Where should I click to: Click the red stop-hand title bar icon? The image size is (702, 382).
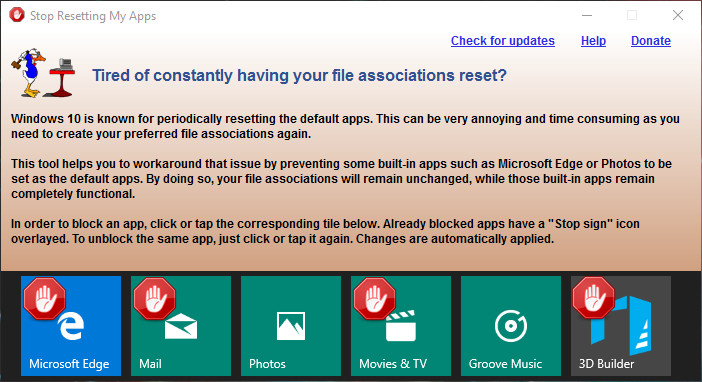click(17, 15)
